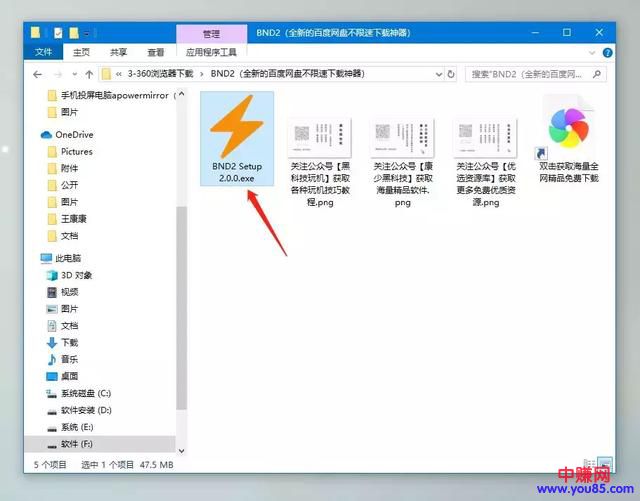Viewport: 640px width, 501px height.
Task: Switch to the 查看 ribbon tab
Action: point(156,52)
